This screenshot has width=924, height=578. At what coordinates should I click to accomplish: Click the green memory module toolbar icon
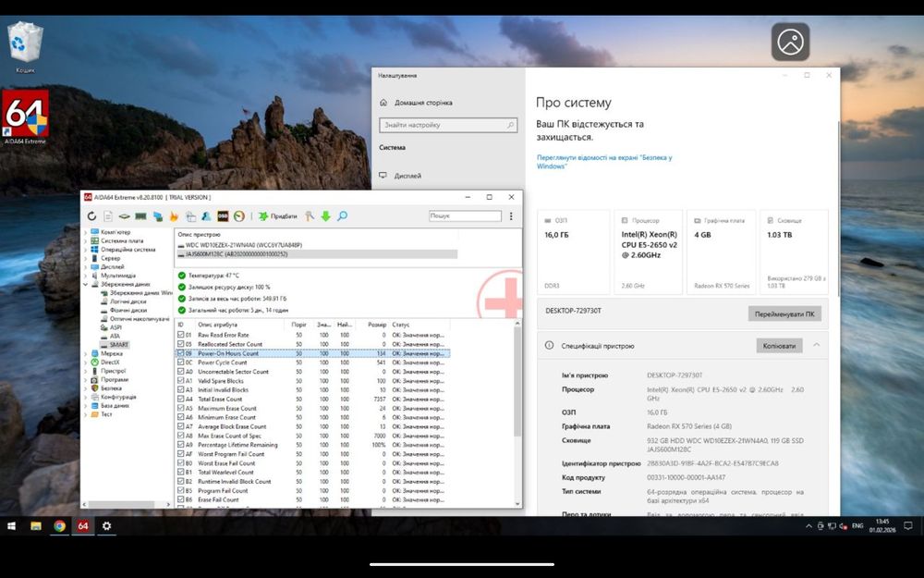pos(140,216)
